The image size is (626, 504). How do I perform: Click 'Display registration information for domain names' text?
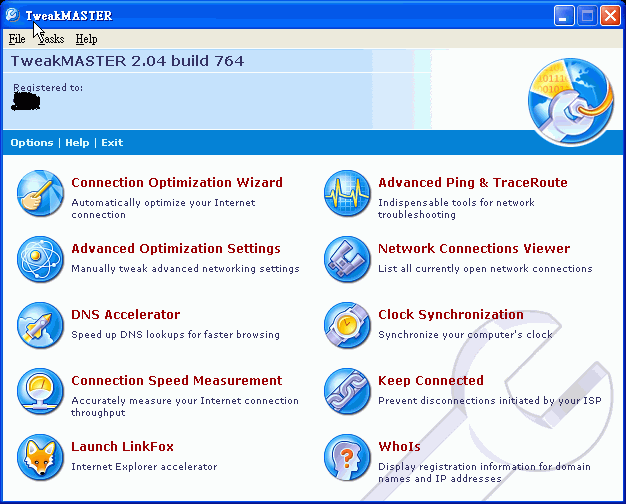484,472
